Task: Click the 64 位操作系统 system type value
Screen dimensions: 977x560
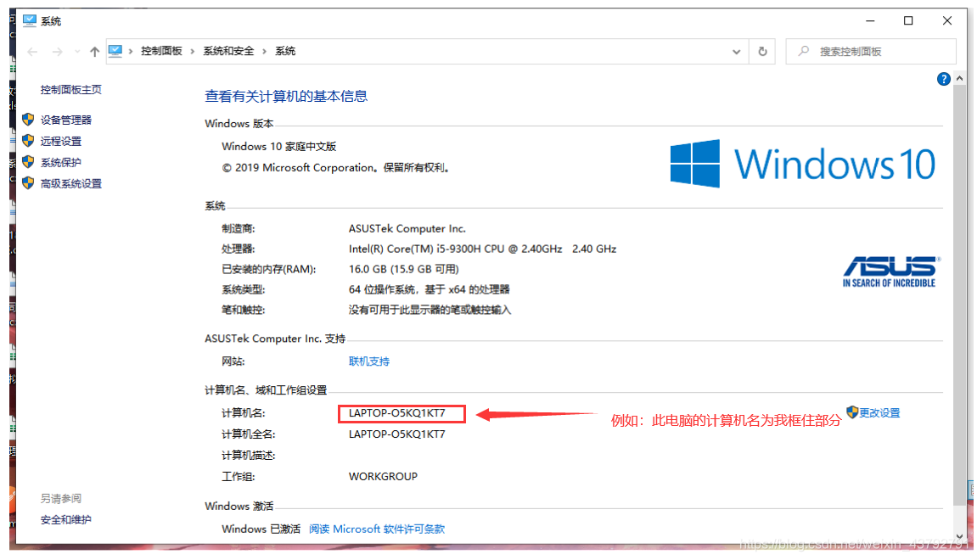Action: coord(430,289)
